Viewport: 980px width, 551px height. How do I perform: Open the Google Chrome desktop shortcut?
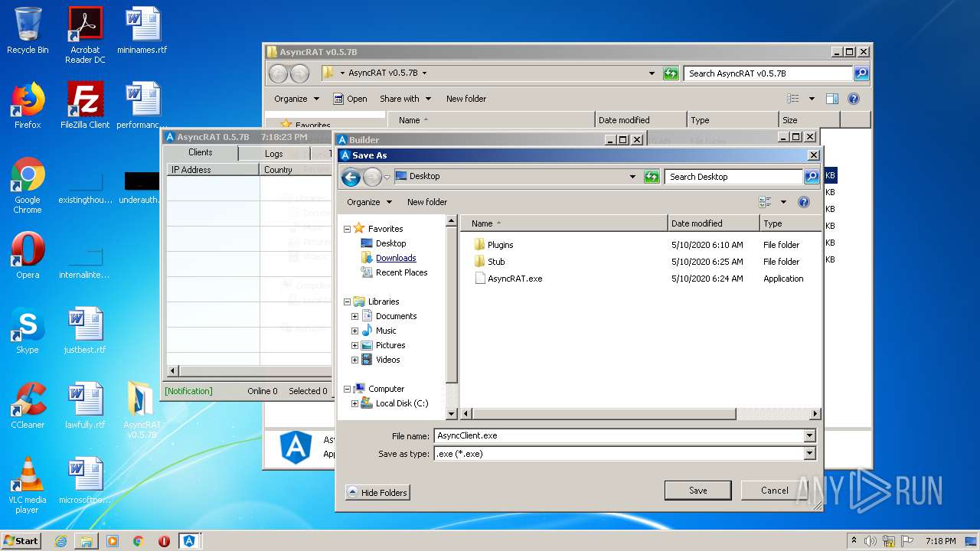click(28, 185)
